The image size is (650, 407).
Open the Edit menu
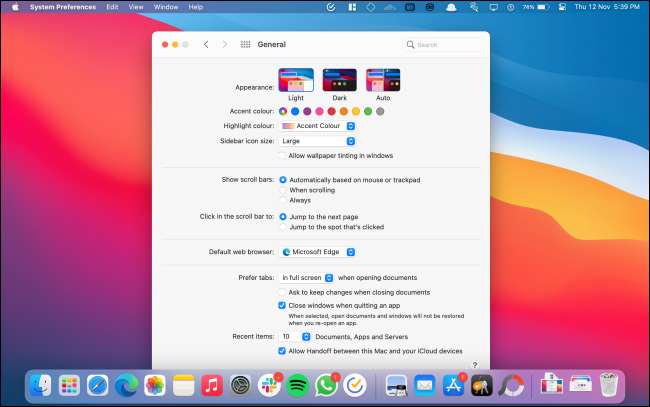click(x=112, y=7)
